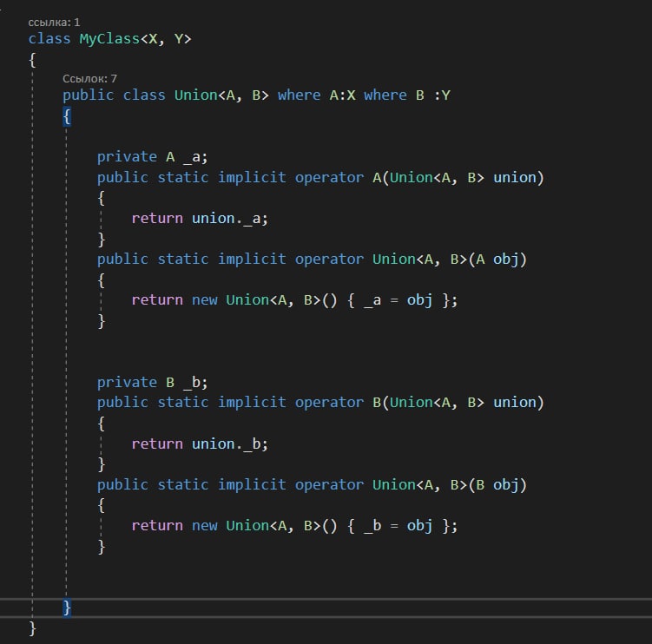
Task: Click the final closing brace of MyClass
Action: 32,628
